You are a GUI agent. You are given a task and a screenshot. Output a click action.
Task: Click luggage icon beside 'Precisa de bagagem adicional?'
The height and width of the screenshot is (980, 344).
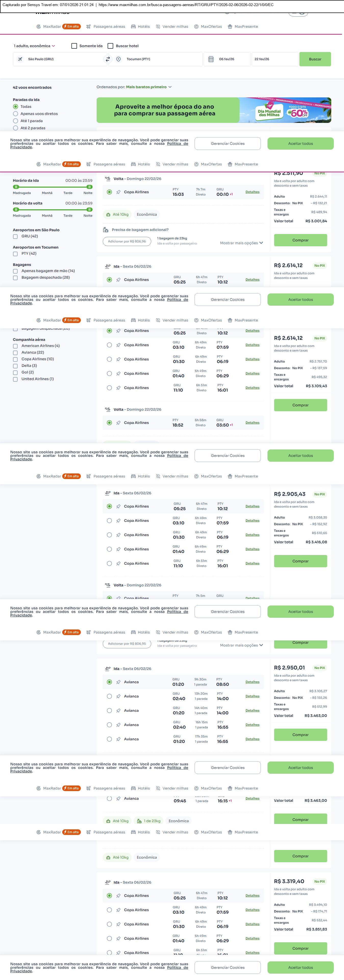point(106,230)
